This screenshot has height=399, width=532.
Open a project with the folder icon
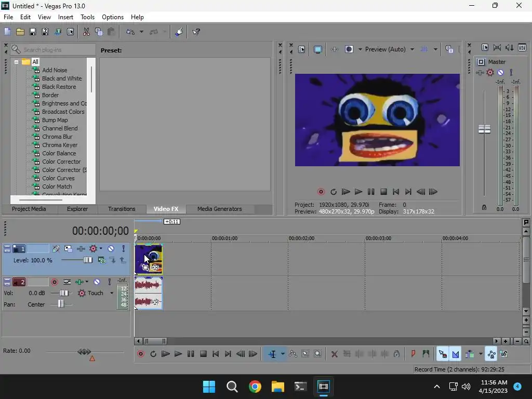point(20,32)
